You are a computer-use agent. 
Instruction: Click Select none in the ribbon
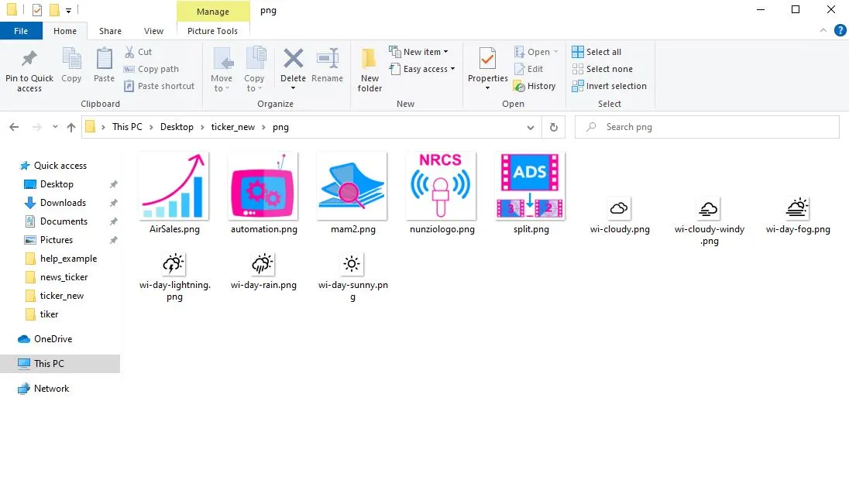[x=602, y=69]
